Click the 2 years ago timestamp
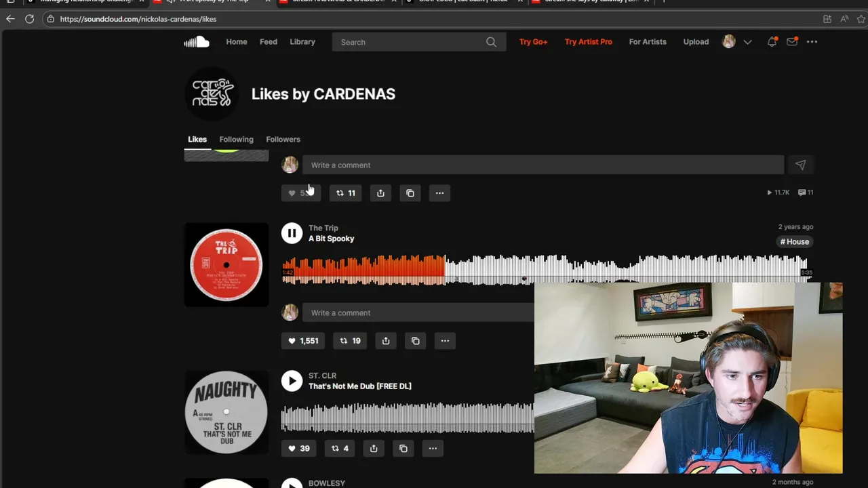Viewport: 868px width, 488px height. [795, 227]
